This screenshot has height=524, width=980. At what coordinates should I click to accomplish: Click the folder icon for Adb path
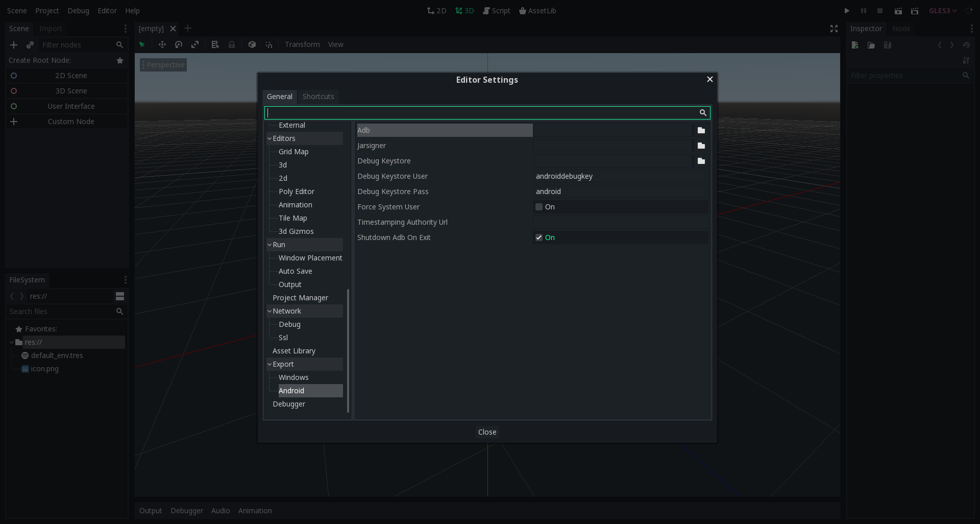(701, 130)
